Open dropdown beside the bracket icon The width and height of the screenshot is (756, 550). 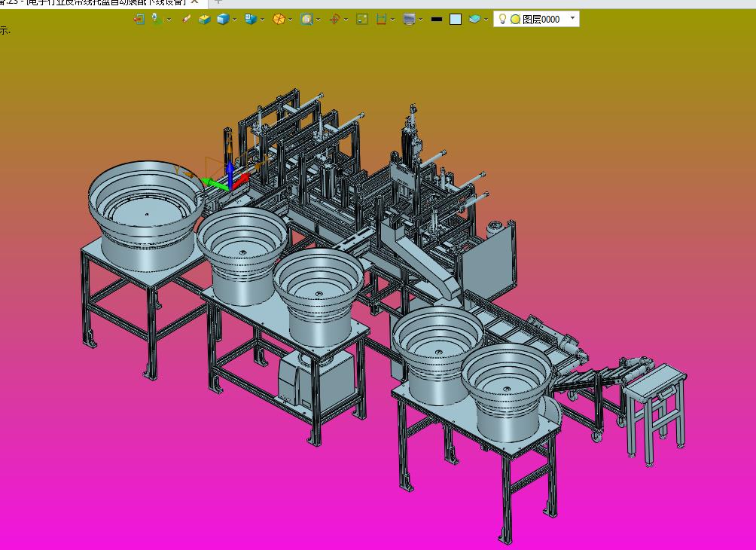tap(392, 20)
